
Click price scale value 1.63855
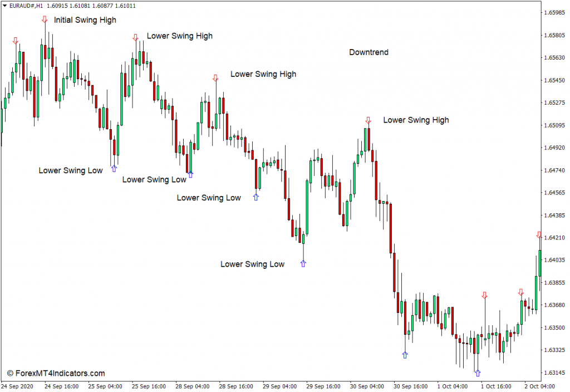pyautogui.click(x=554, y=282)
